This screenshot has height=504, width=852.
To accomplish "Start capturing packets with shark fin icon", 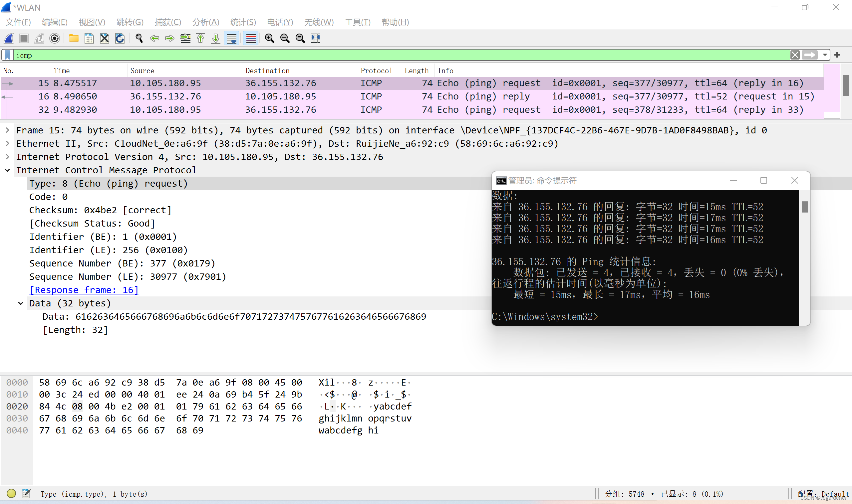I will 9,38.
